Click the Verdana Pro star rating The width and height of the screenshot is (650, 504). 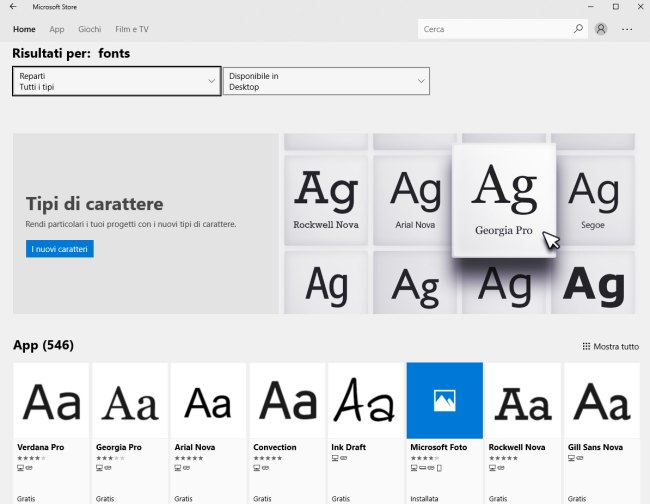[x=32, y=458]
